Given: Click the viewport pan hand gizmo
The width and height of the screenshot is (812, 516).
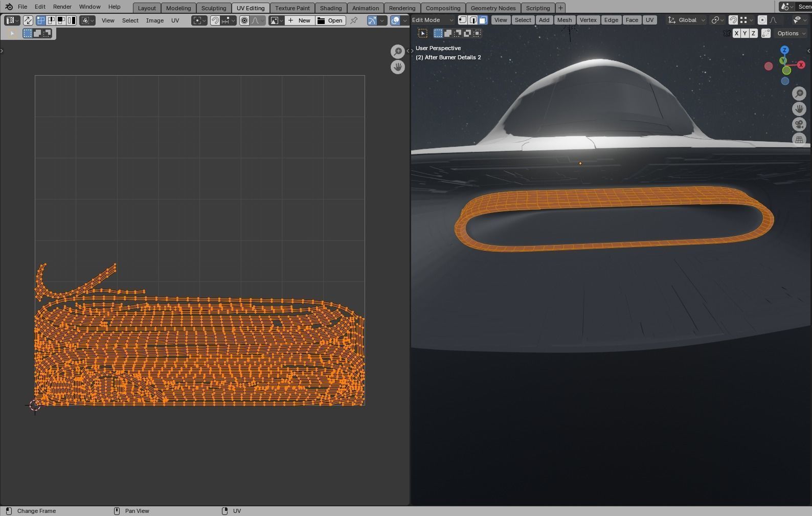Looking at the screenshot, I should pos(799,109).
